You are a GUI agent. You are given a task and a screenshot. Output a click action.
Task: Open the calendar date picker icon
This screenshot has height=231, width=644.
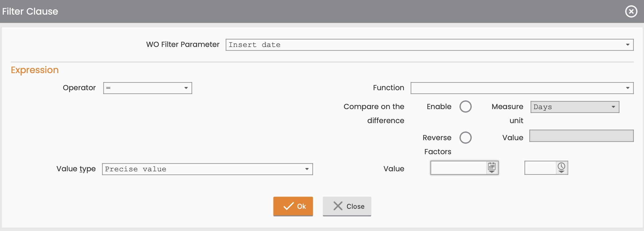pyautogui.click(x=492, y=168)
